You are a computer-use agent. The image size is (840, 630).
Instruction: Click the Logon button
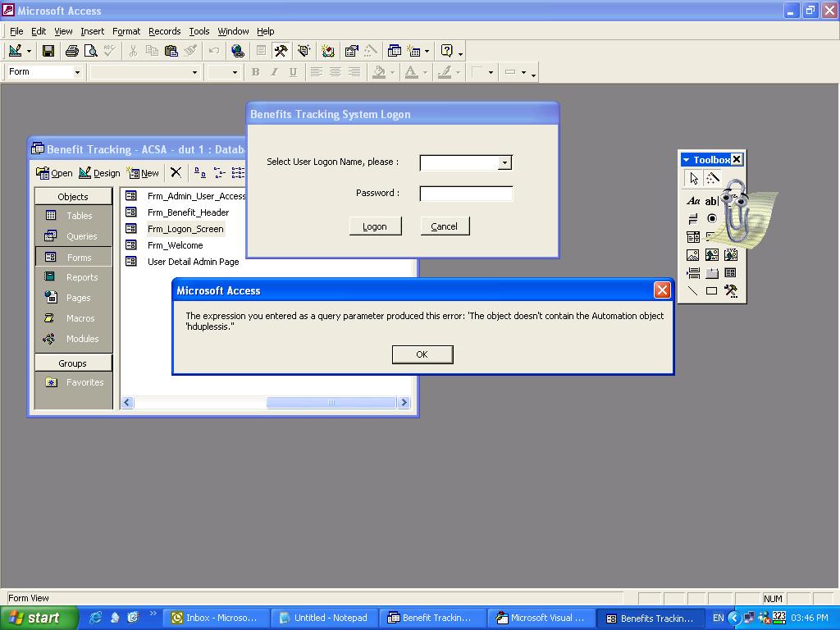(x=375, y=226)
